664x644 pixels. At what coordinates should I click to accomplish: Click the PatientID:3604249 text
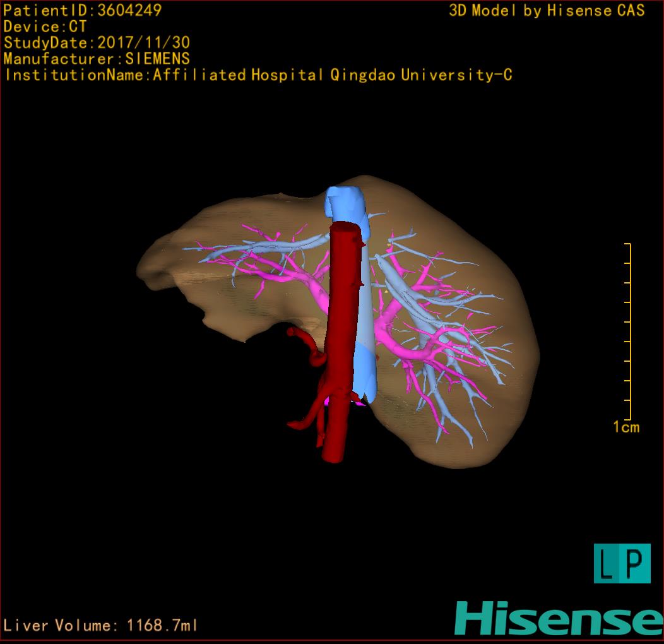[x=83, y=10]
